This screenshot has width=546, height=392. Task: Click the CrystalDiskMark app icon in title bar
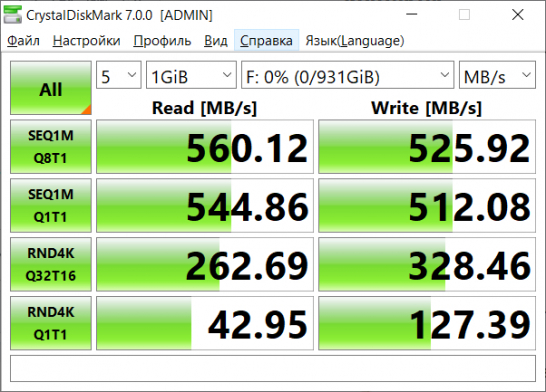[x=13, y=15]
